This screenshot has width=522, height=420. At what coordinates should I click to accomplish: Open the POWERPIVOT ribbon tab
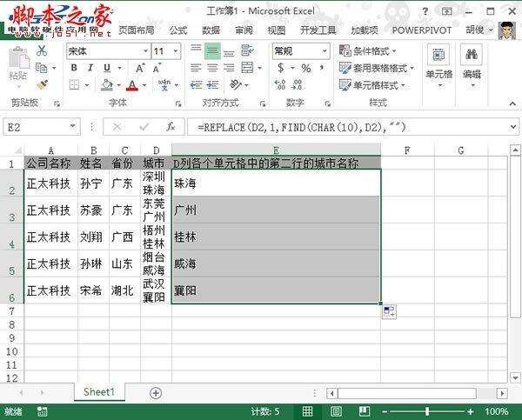pyautogui.click(x=422, y=30)
